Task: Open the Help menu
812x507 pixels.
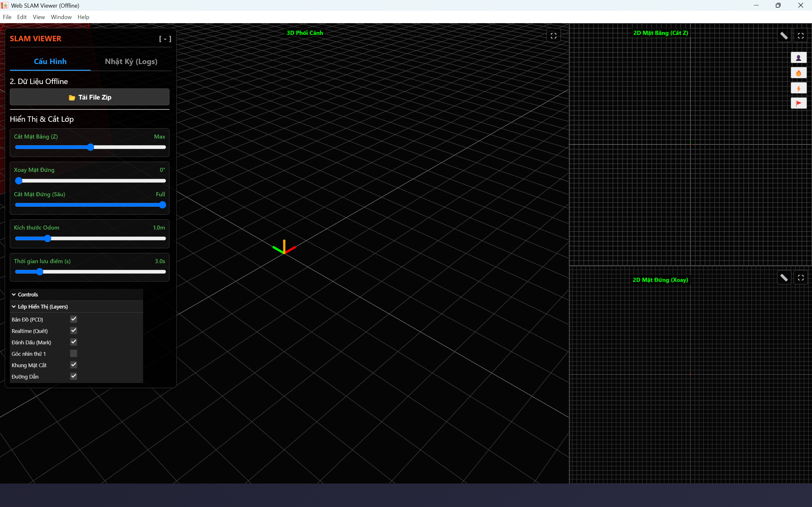Action: [x=83, y=17]
